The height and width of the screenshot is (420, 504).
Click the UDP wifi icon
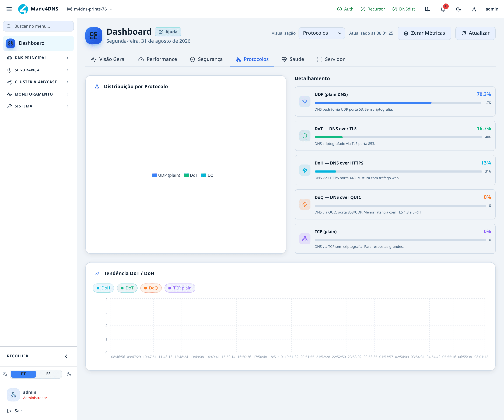click(x=305, y=101)
